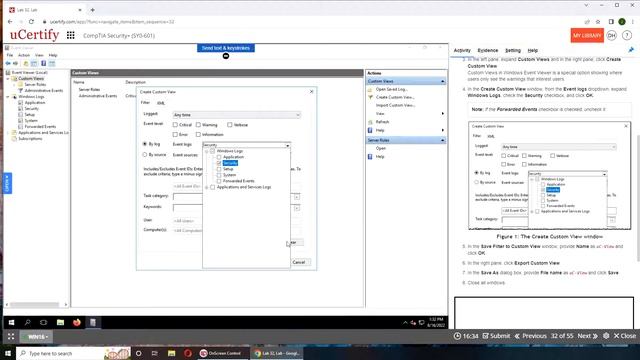The height and width of the screenshot is (360, 640).
Task: Click the Show/Hide Action Pane toolbar icon
Action: pyautogui.click(x=52, y=63)
